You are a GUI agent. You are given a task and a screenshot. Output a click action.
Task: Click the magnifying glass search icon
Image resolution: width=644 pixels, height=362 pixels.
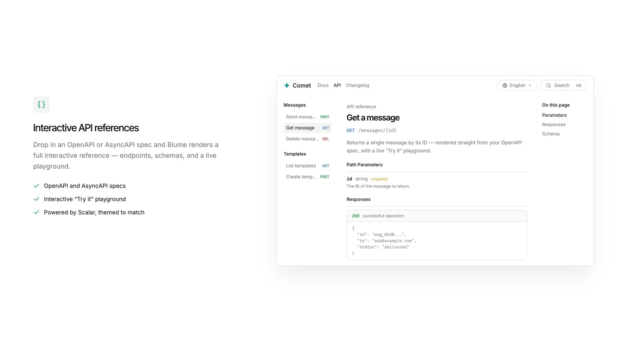pyautogui.click(x=548, y=85)
